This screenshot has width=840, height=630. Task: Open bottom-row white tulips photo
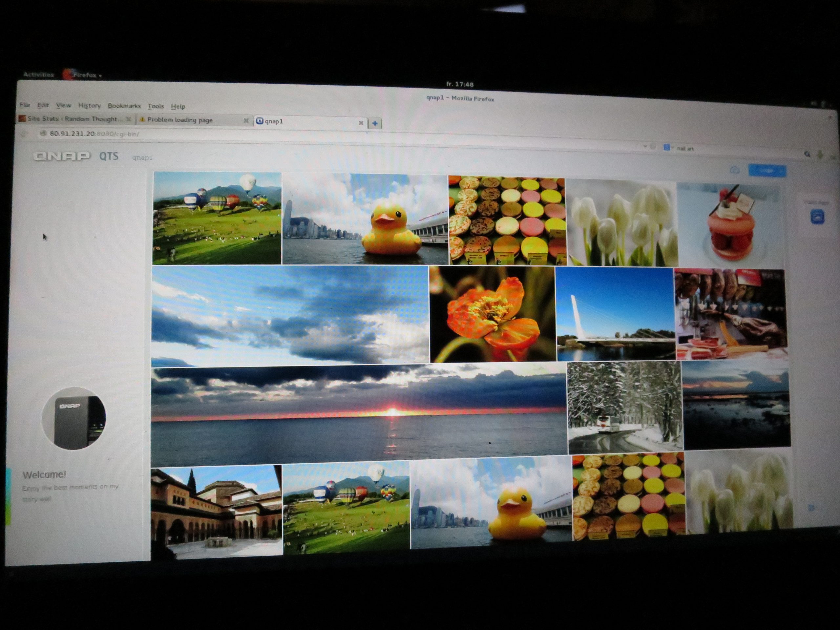(x=739, y=492)
